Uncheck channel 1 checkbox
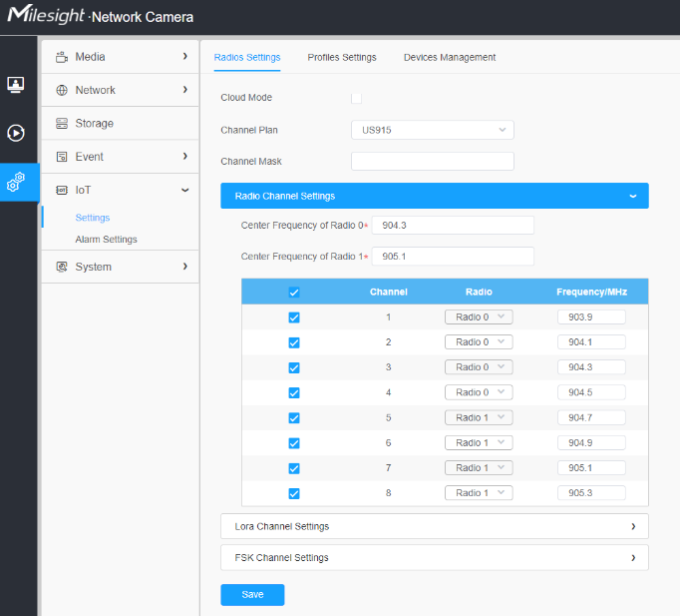 pos(294,318)
